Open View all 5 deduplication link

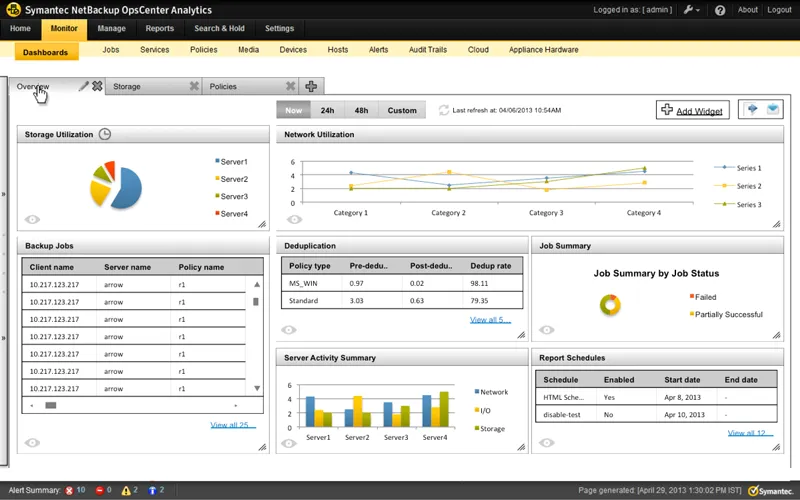(490, 320)
